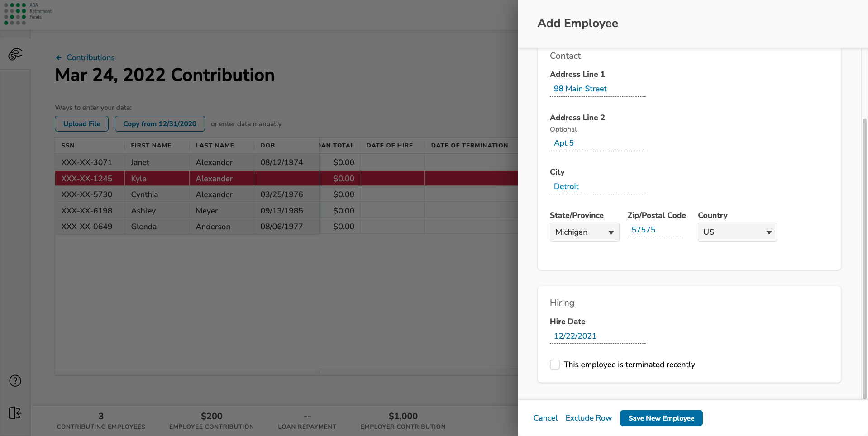
Task: Click empty DOB cell in Kyle's row
Action: pos(286,179)
